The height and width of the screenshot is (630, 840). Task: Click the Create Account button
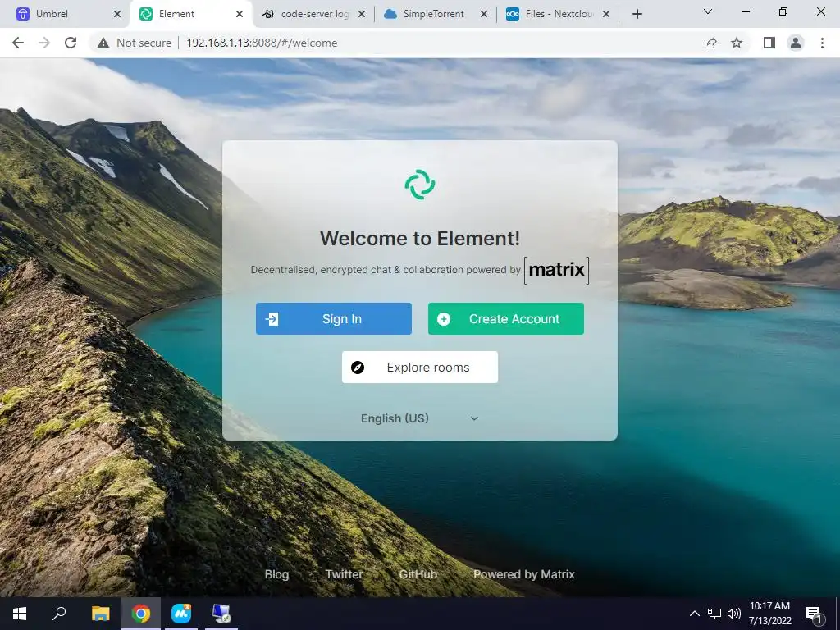(x=505, y=319)
